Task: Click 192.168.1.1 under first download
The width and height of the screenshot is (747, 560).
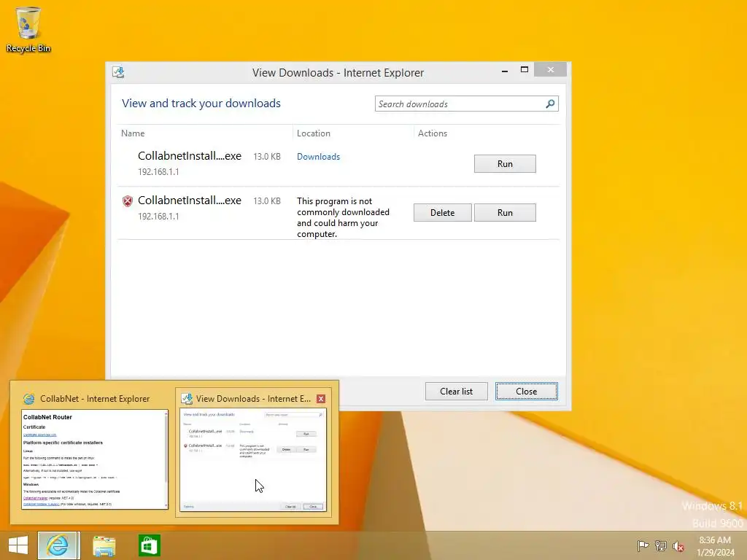Action: click(x=158, y=172)
